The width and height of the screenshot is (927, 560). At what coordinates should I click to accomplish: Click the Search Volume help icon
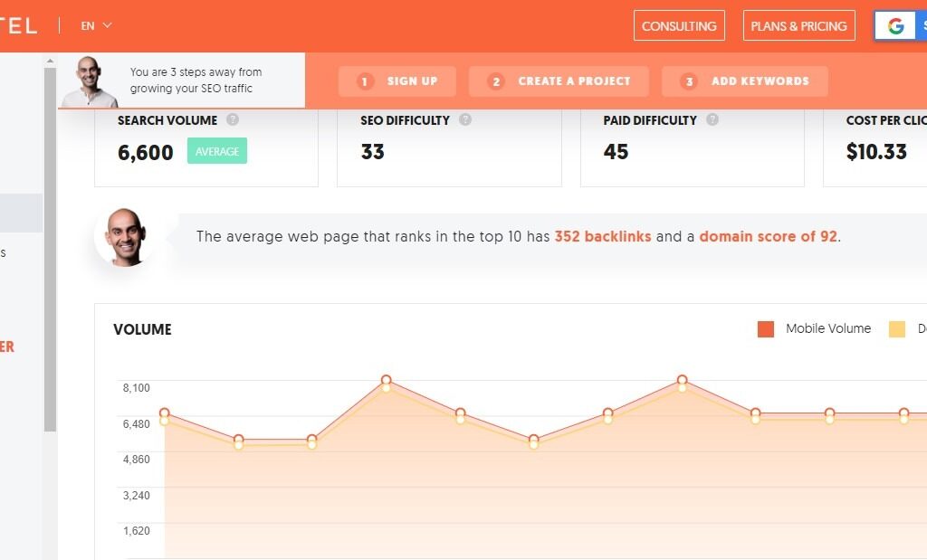[x=232, y=119]
